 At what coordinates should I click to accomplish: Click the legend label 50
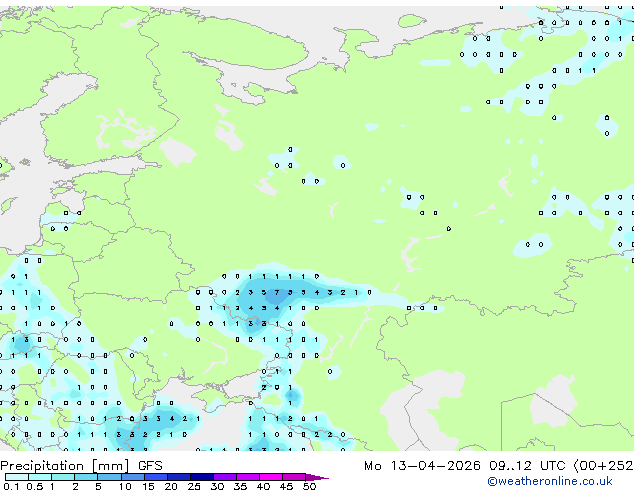click(309, 486)
